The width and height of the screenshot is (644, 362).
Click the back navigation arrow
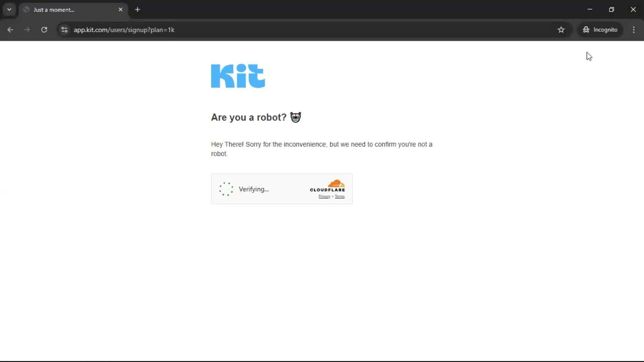pos(10,30)
